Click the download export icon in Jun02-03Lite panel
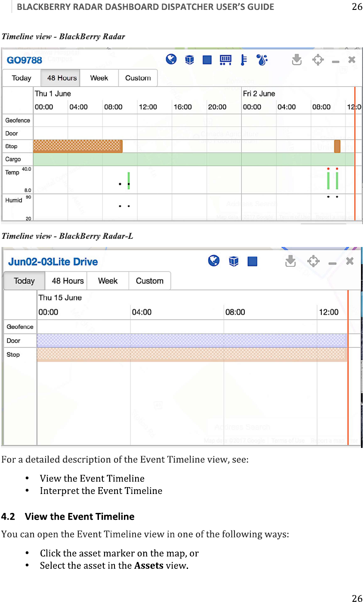The image size is (364, 602). 291,261
